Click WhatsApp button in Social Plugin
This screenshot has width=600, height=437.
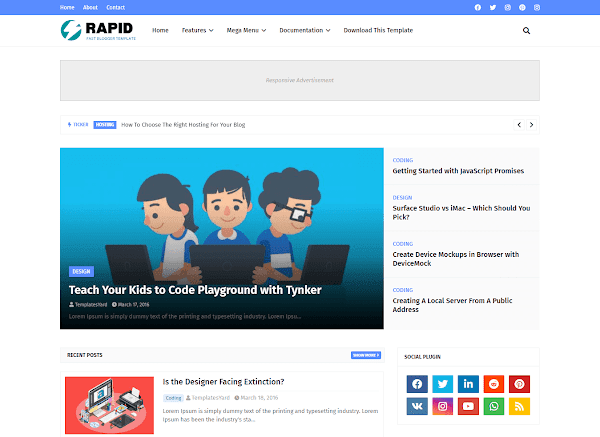[x=494, y=406]
